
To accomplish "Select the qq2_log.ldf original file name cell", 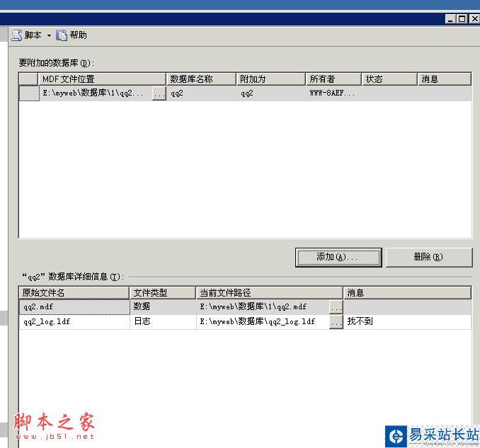I will [x=74, y=322].
